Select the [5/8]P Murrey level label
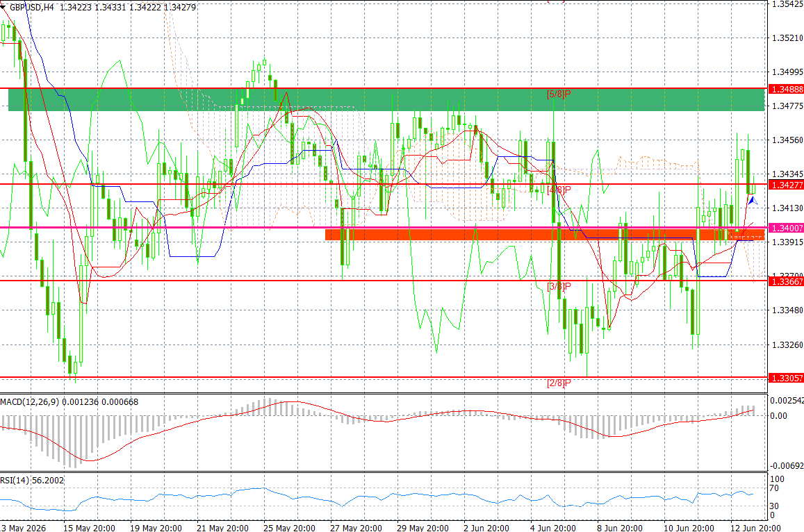Screen dimensions: 804x532 coord(559,94)
